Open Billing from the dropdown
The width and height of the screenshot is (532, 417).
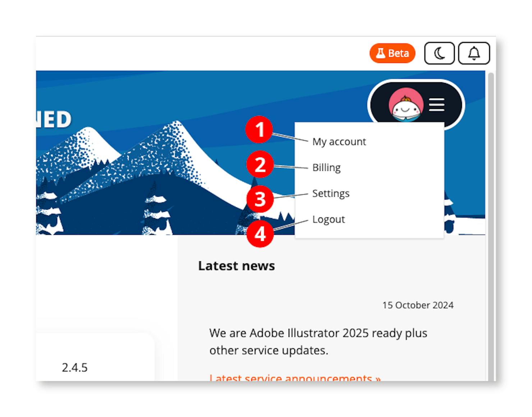click(326, 168)
